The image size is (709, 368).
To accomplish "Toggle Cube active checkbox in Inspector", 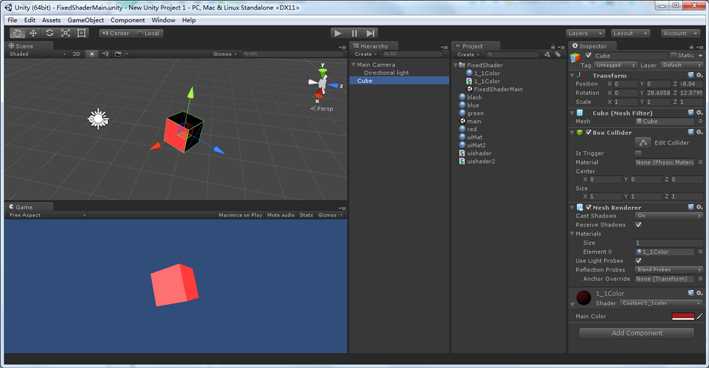I will pyautogui.click(x=588, y=55).
